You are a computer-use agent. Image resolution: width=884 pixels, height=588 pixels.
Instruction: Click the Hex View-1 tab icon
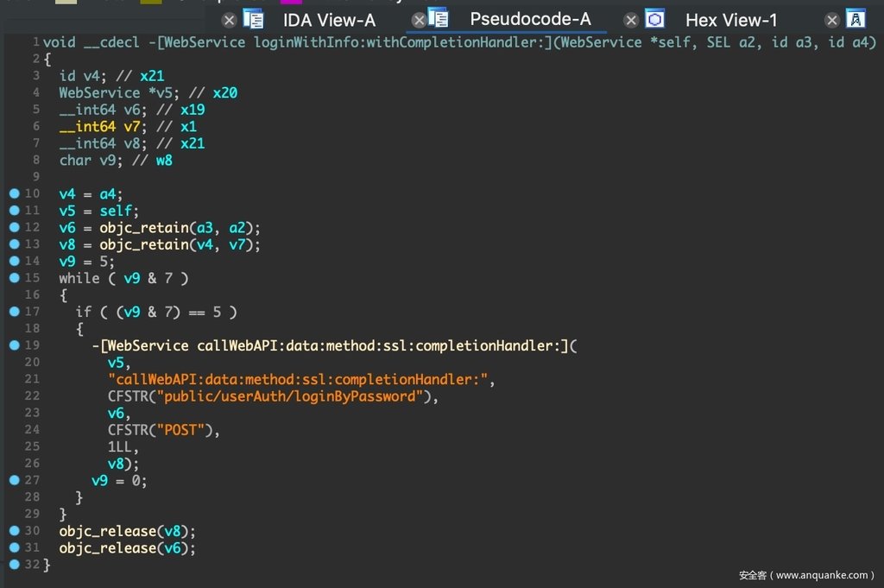click(x=655, y=19)
